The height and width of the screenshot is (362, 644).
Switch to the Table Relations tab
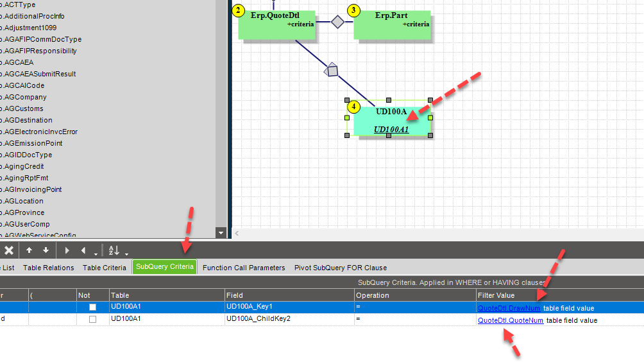pos(49,268)
